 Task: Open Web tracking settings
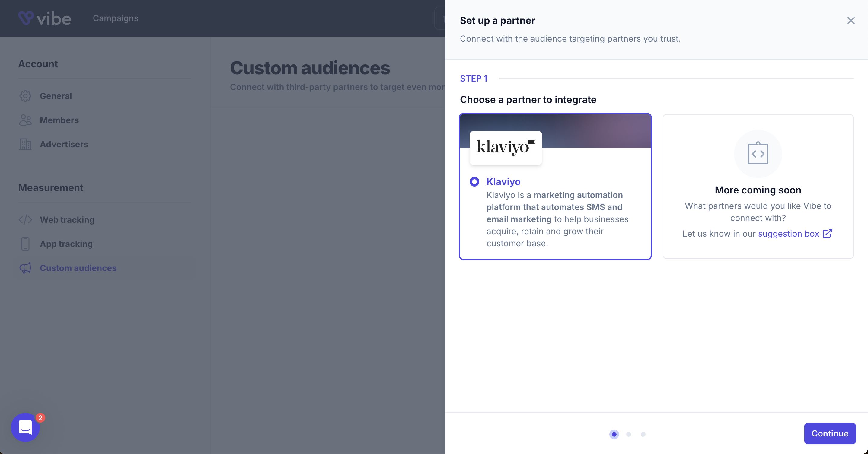(67, 220)
